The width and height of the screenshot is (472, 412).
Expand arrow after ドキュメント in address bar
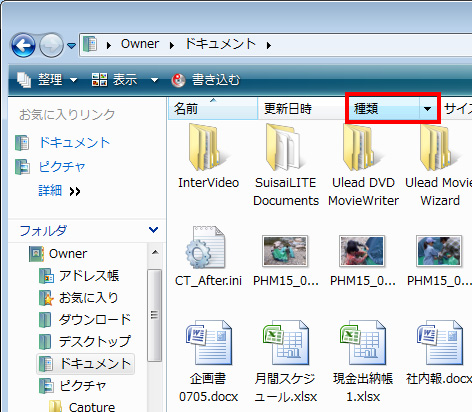click(269, 45)
